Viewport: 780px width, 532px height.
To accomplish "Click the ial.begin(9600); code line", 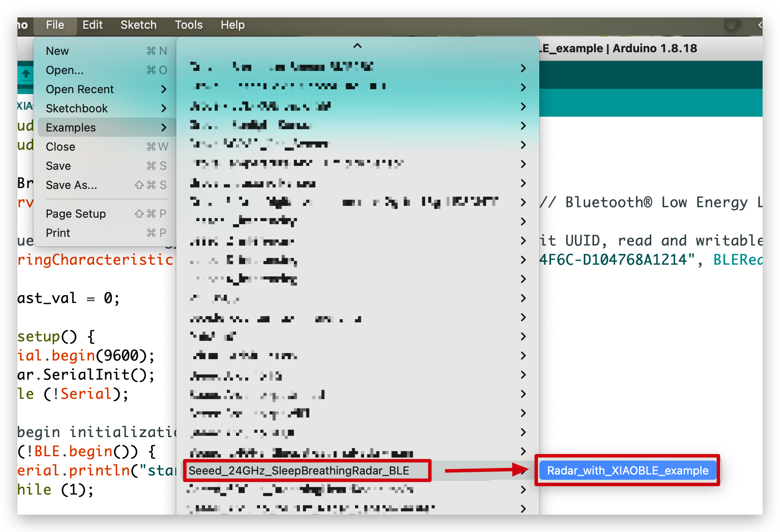I will [x=86, y=356].
